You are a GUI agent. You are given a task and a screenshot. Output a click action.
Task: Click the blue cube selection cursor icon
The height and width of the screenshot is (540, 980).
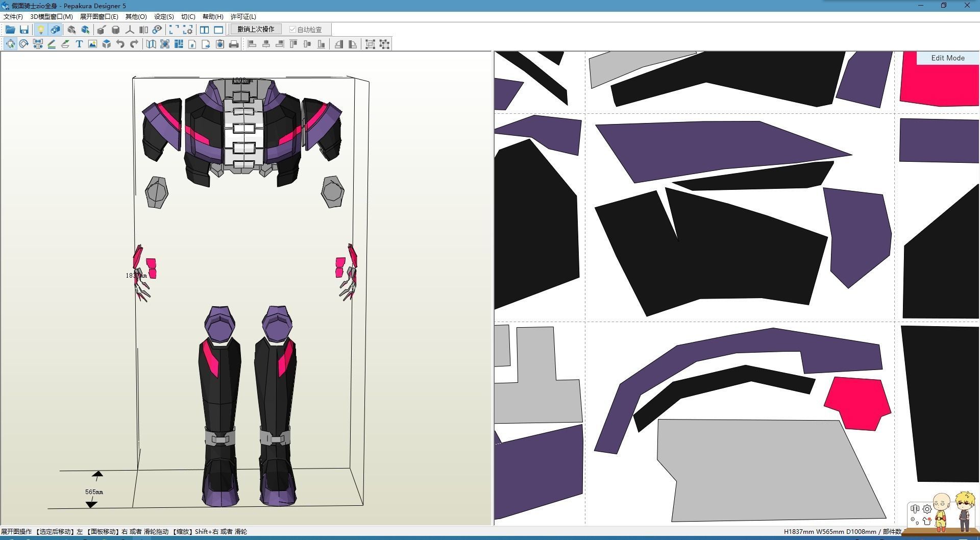(85, 30)
